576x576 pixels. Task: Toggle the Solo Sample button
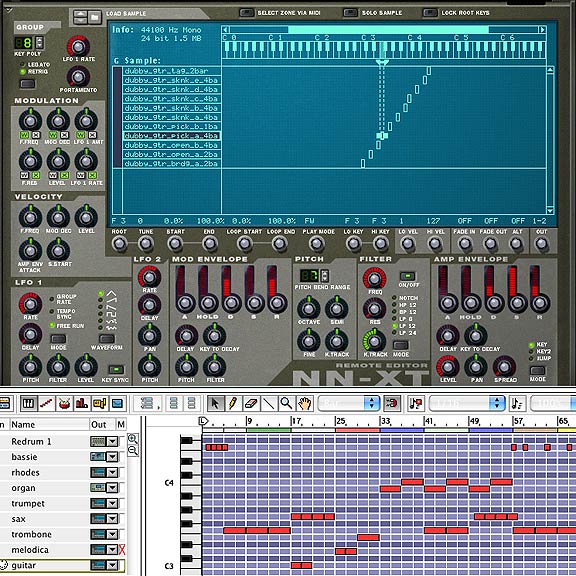350,13
